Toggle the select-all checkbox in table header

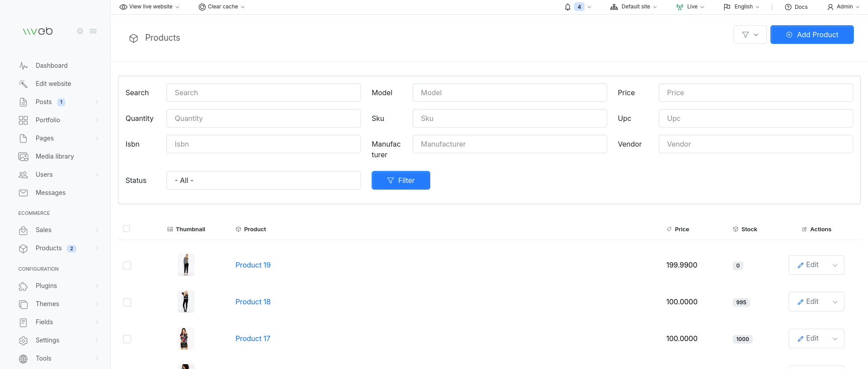tap(126, 229)
